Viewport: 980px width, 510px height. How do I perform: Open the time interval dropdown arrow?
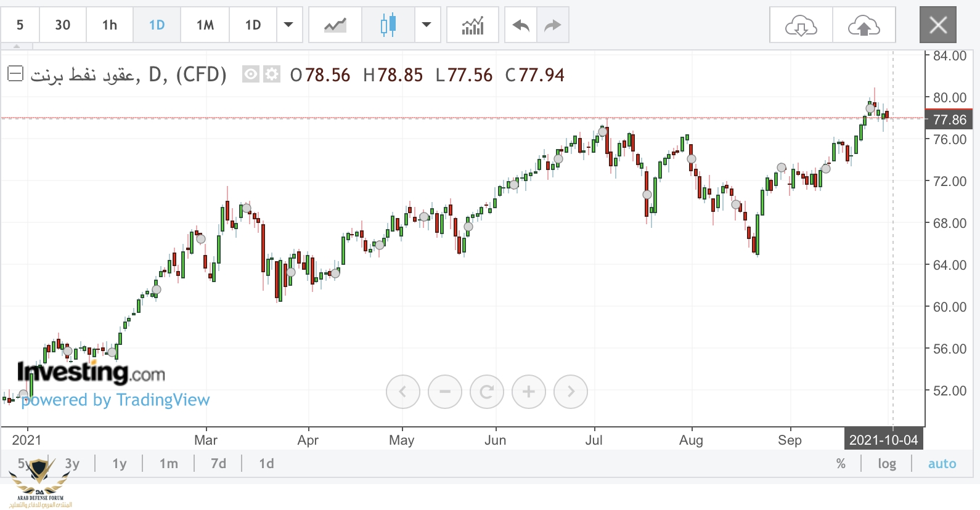click(x=288, y=25)
